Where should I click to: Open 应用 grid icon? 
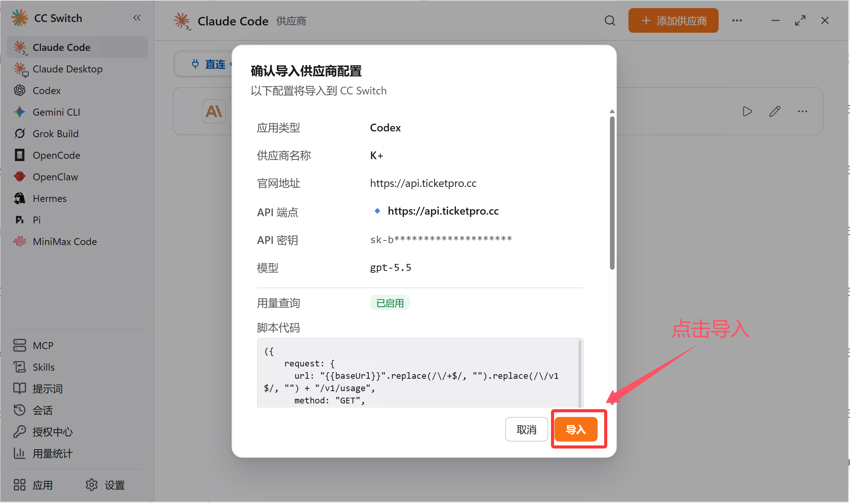[20, 485]
